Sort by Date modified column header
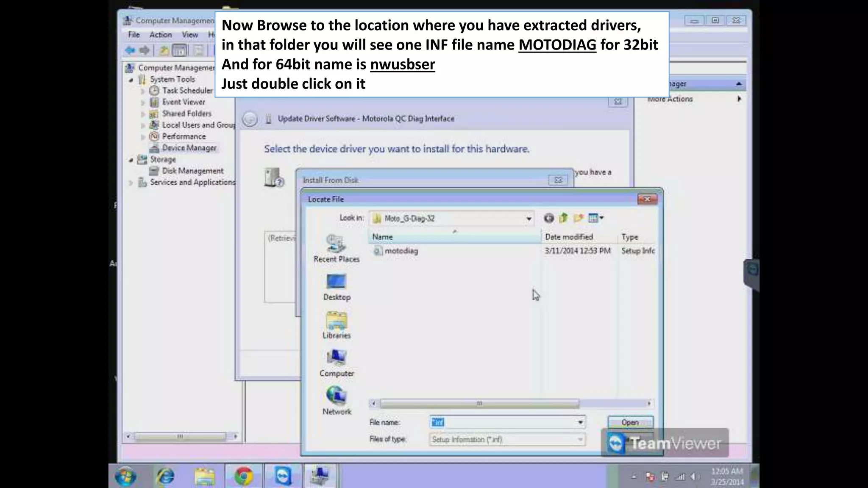Image resolution: width=868 pixels, height=488 pixels. point(579,237)
